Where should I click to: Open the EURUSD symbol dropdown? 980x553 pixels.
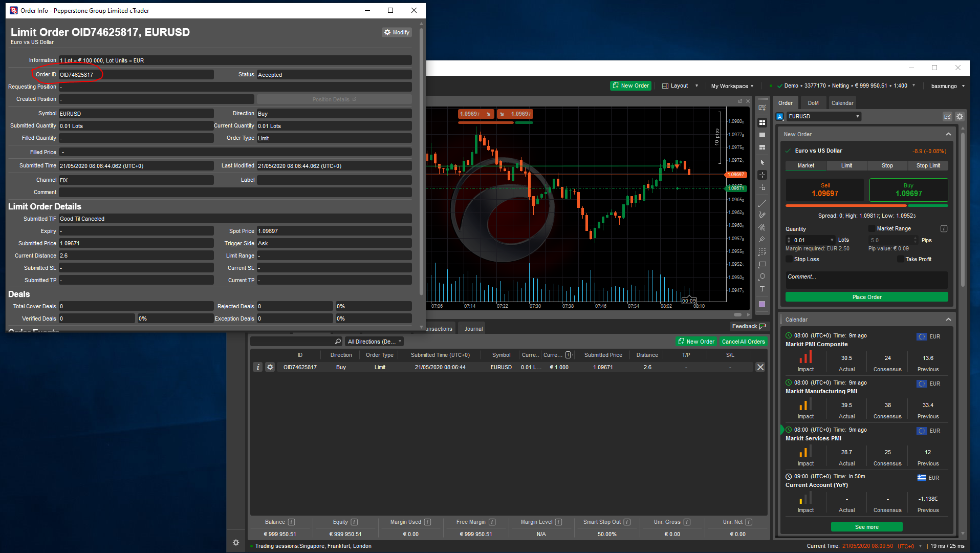(824, 117)
